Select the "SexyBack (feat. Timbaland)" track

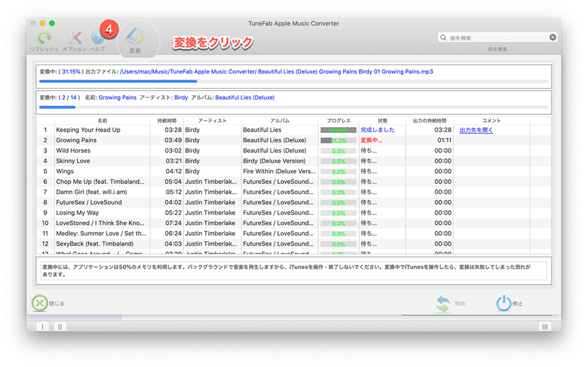[x=95, y=243]
